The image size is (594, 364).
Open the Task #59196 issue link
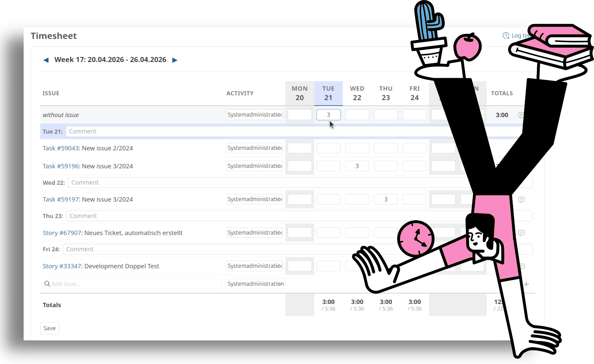pyautogui.click(x=61, y=166)
